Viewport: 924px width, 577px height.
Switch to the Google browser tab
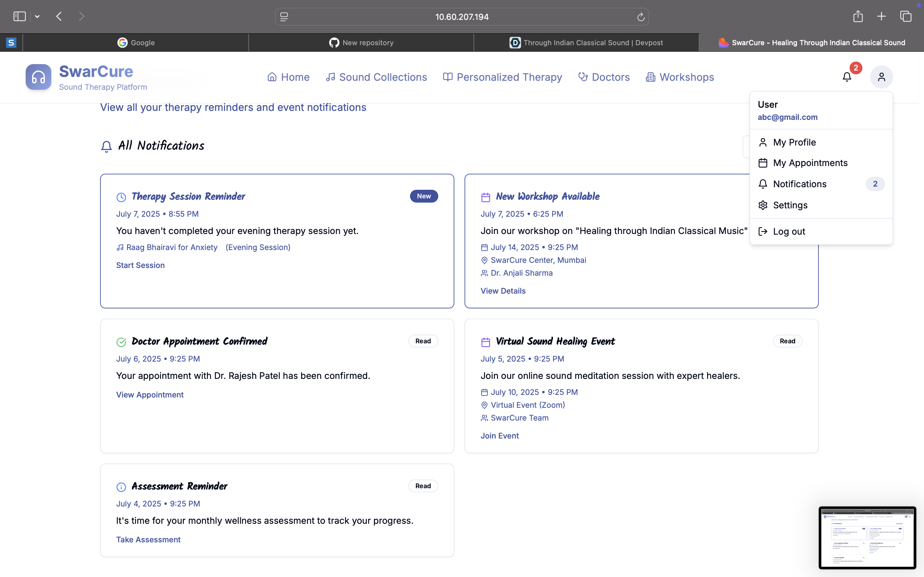[x=136, y=43]
